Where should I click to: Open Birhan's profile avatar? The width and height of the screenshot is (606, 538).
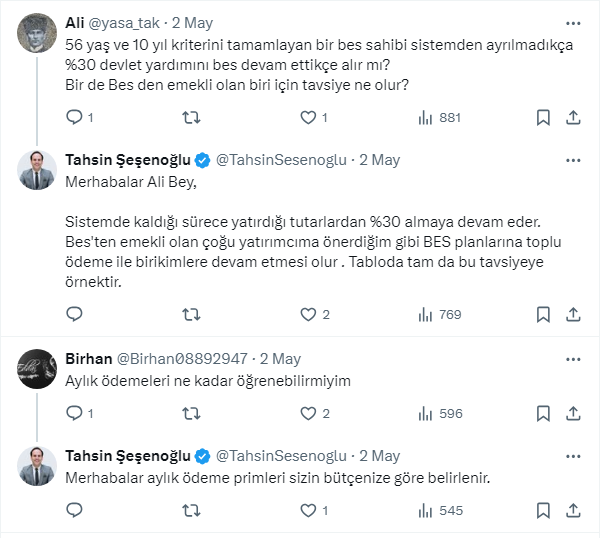37,369
